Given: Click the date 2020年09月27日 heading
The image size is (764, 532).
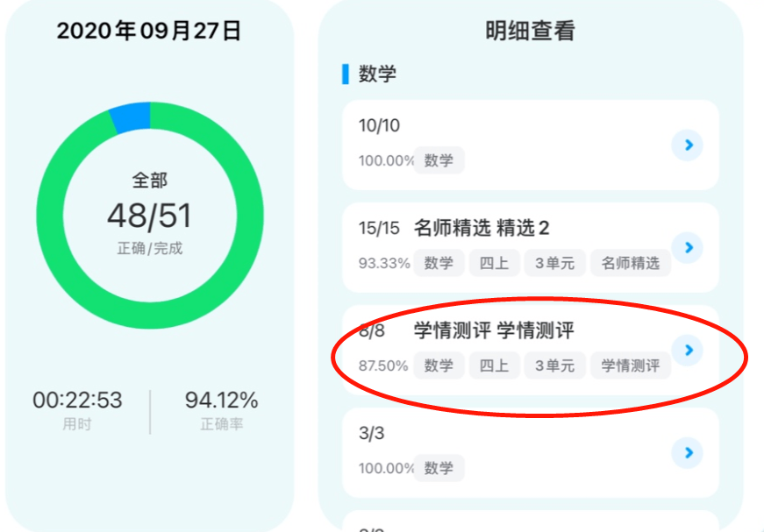Looking at the screenshot, I should point(149,32).
